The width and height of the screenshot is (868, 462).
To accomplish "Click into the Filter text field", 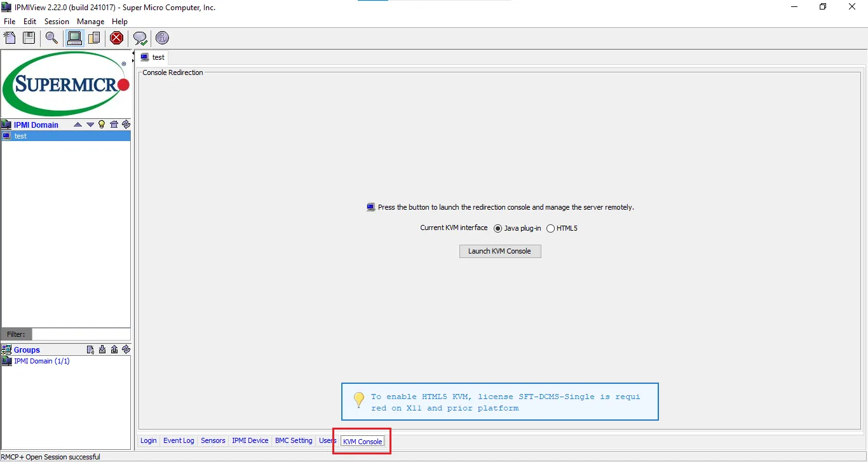I will [81, 334].
